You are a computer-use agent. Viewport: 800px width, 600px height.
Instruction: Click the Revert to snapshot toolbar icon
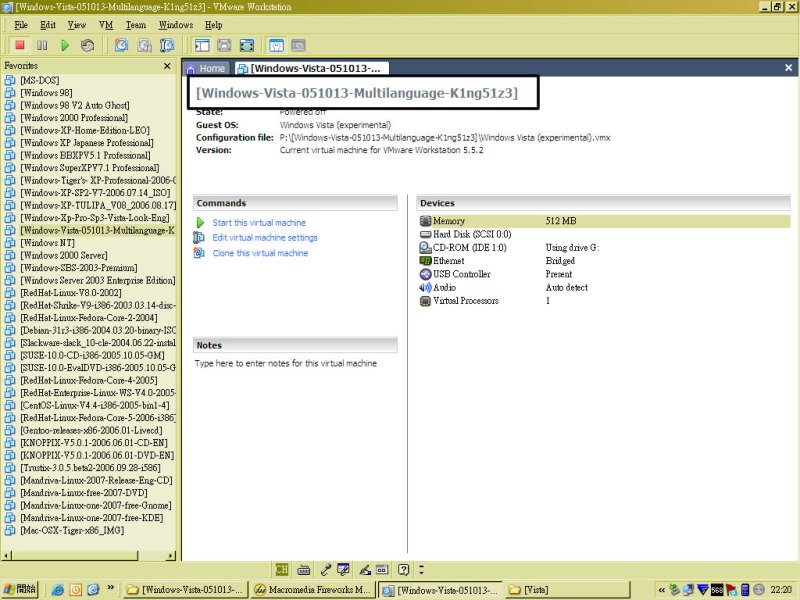144,45
